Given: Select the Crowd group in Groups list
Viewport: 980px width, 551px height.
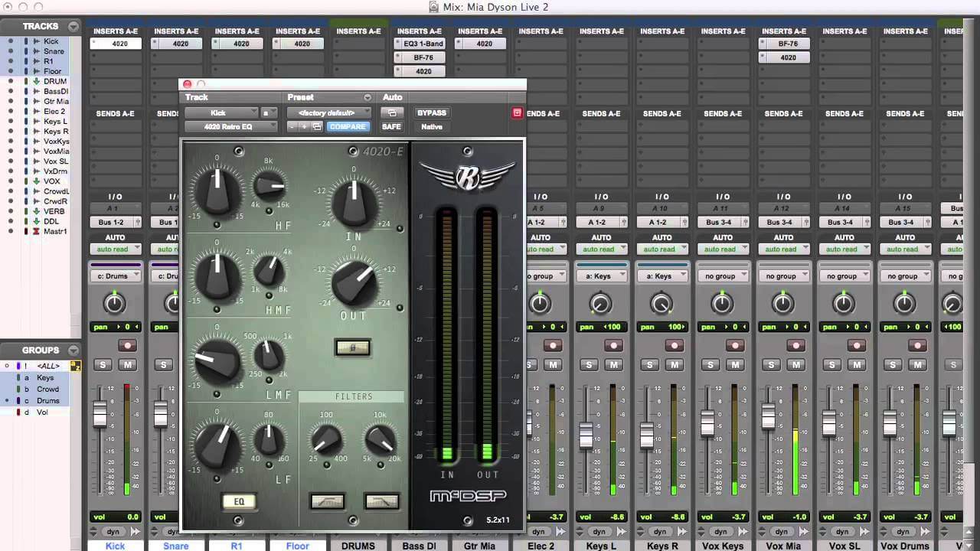Looking at the screenshot, I should click(x=47, y=389).
